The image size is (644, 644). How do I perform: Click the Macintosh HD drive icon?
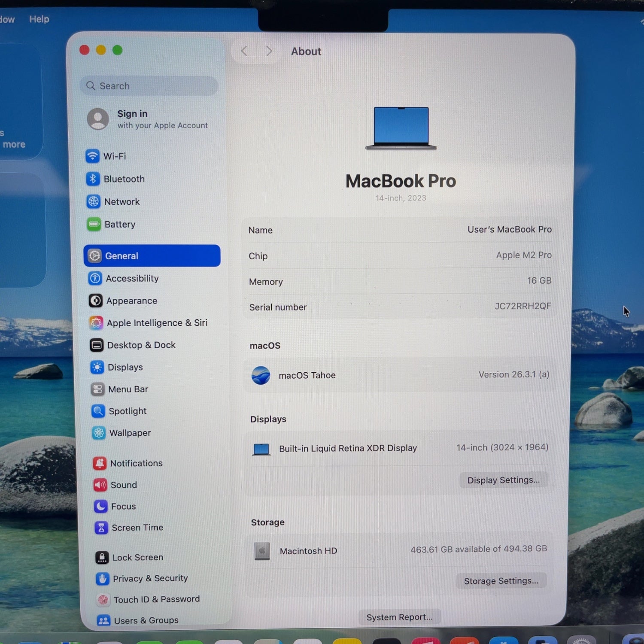262,551
